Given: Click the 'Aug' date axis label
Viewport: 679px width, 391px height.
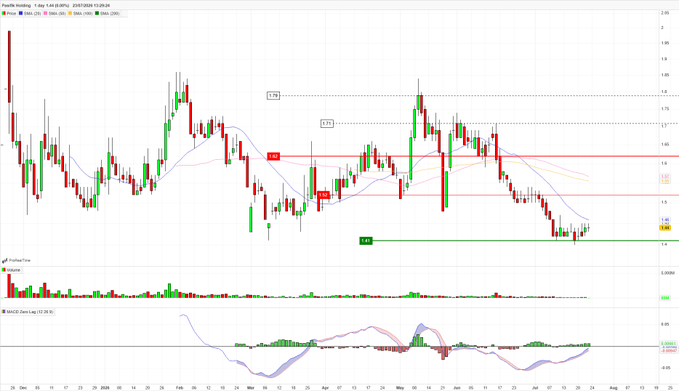Looking at the screenshot, I should click(613, 388).
